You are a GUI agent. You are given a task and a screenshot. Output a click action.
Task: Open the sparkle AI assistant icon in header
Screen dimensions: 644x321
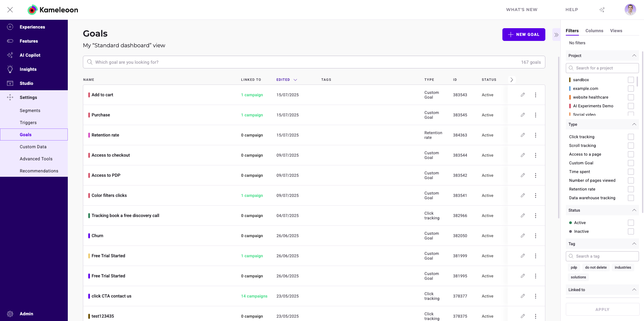tap(602, 10)
